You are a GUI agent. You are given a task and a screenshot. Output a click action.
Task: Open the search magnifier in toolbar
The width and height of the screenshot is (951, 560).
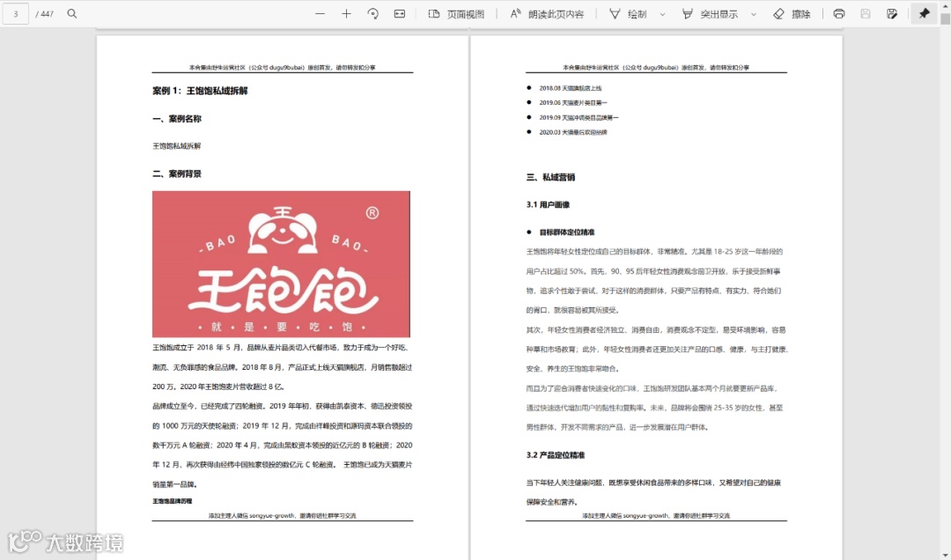pyautogui.click(x=72, y=13)
